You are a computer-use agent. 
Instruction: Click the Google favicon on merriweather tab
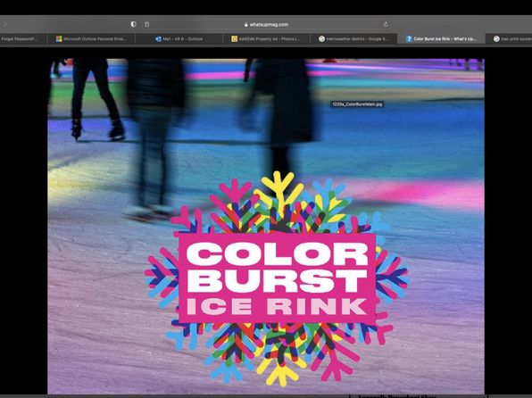tap(321, 39)
